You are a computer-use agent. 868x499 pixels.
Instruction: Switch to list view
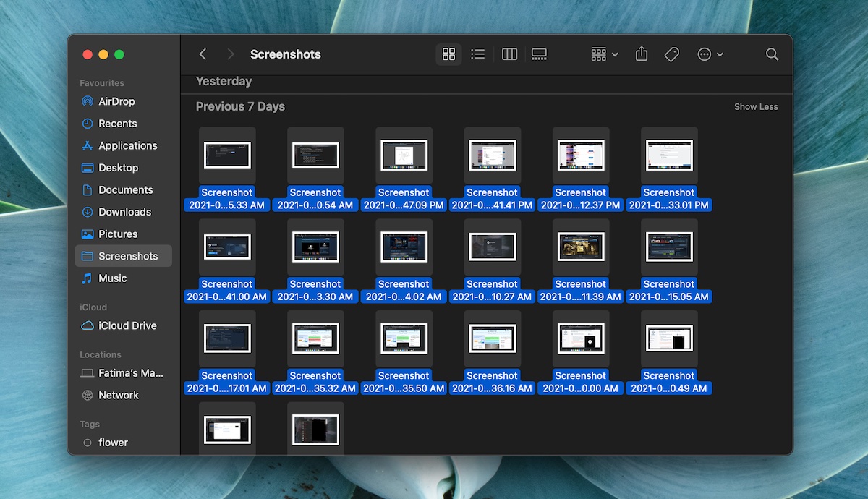tap(477, 54)
